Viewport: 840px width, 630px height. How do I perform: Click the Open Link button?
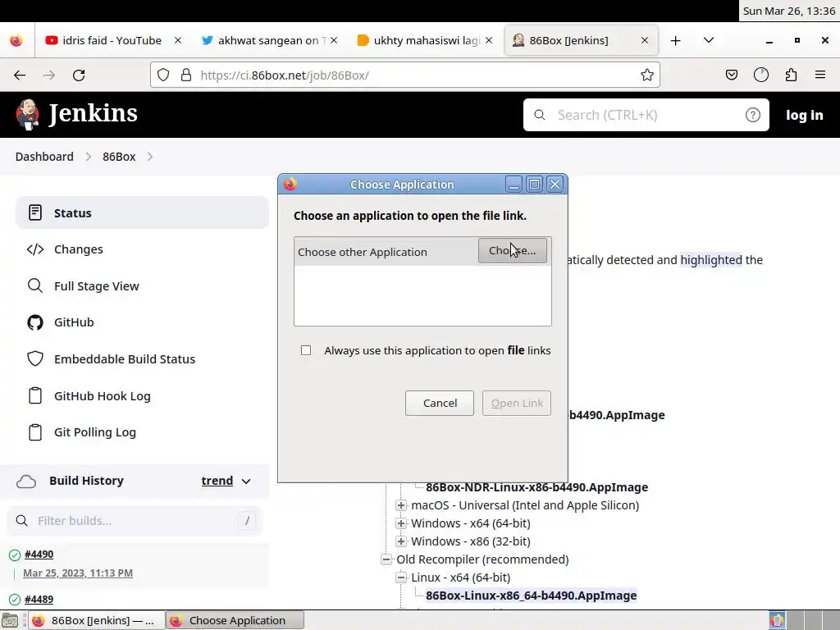[x=517, y=403]
